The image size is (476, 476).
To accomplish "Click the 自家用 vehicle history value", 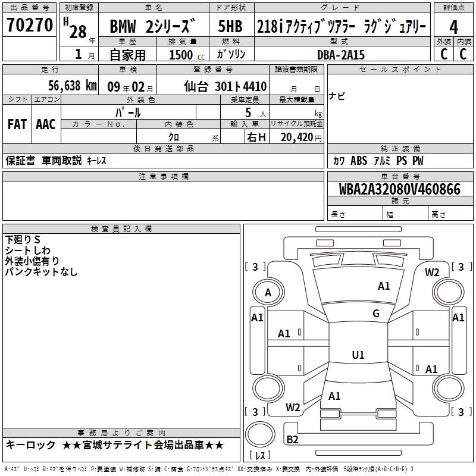I will [127, 55].
